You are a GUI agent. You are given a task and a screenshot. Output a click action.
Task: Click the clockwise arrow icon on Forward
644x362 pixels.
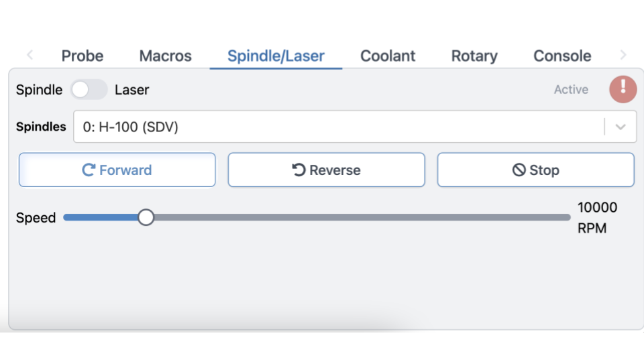point(89,170)
